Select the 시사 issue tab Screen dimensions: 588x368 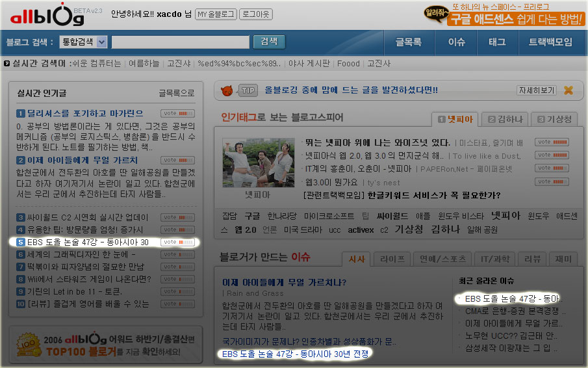[357, 259]
